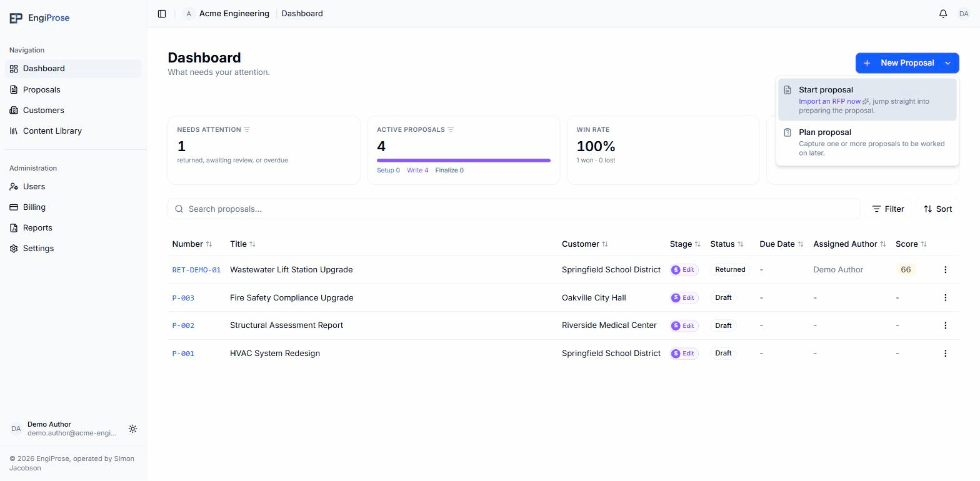This screenshot has width=980, height=481.
Task: Click Oakville City Hall customer cell
Action: (x=594, y=298)
